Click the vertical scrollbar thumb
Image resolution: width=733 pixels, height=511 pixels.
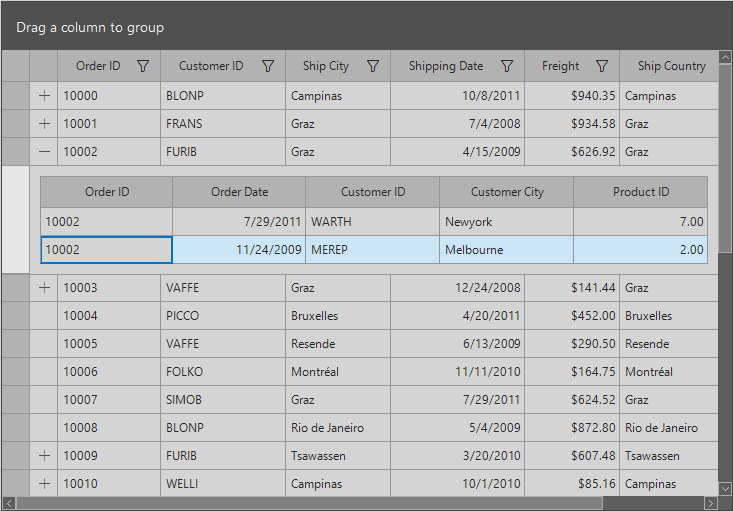[725, 159]
